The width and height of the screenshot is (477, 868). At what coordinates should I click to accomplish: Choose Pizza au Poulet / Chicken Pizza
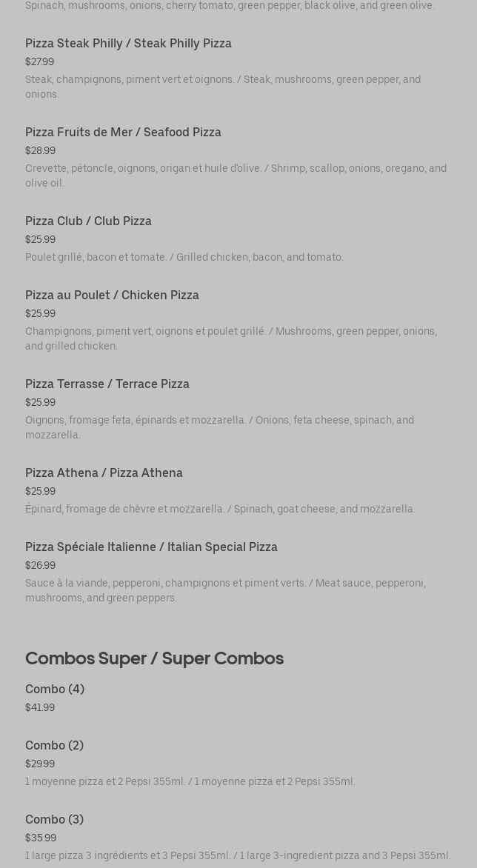tap(112, 296)
